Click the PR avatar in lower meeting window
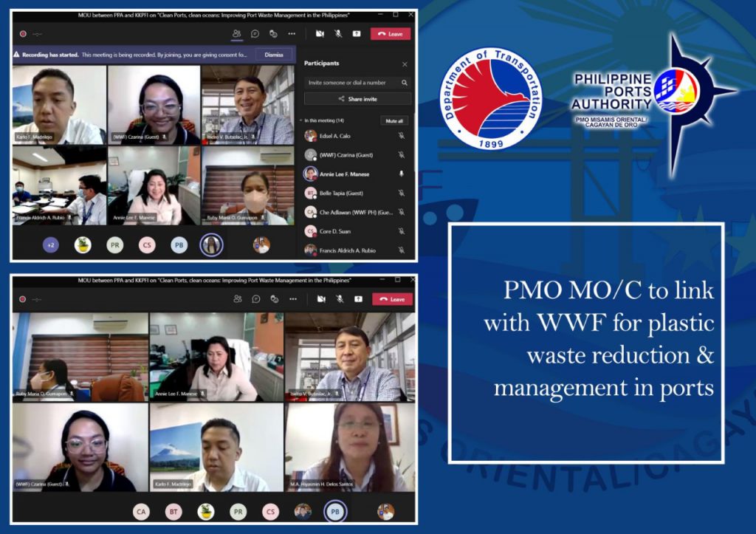756x534 pixels. point(238,512)
